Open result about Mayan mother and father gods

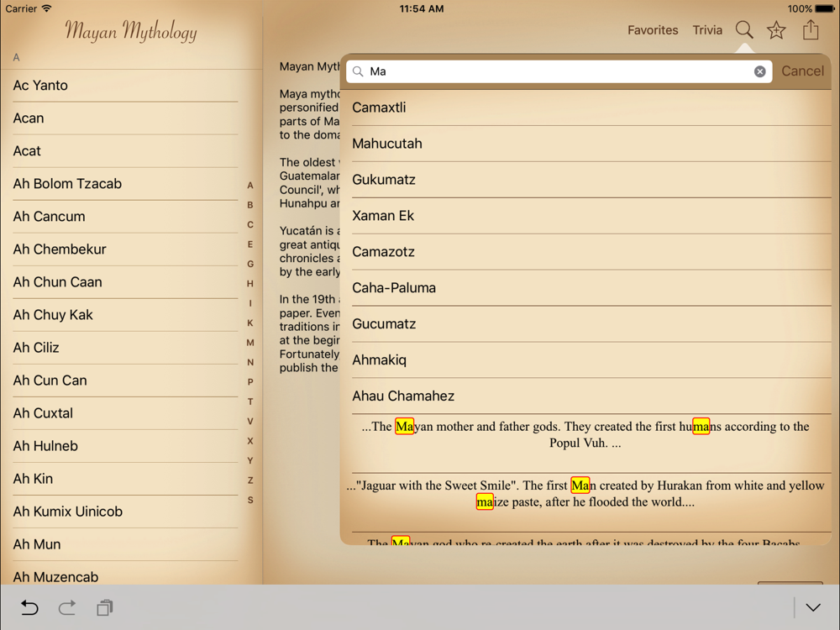click(x=585, y=443)
